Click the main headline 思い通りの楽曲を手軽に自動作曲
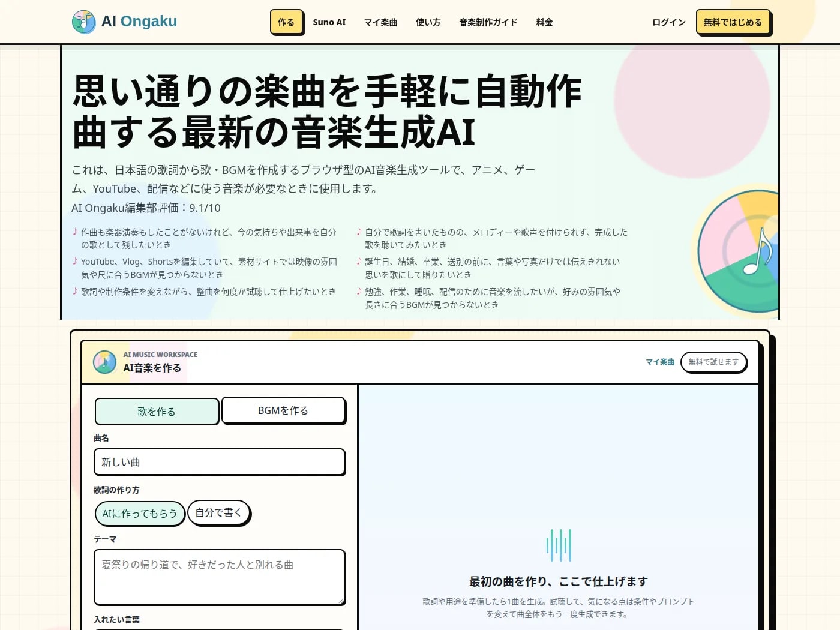This screenshot has height=630, width=840. [x=328, y=111]
